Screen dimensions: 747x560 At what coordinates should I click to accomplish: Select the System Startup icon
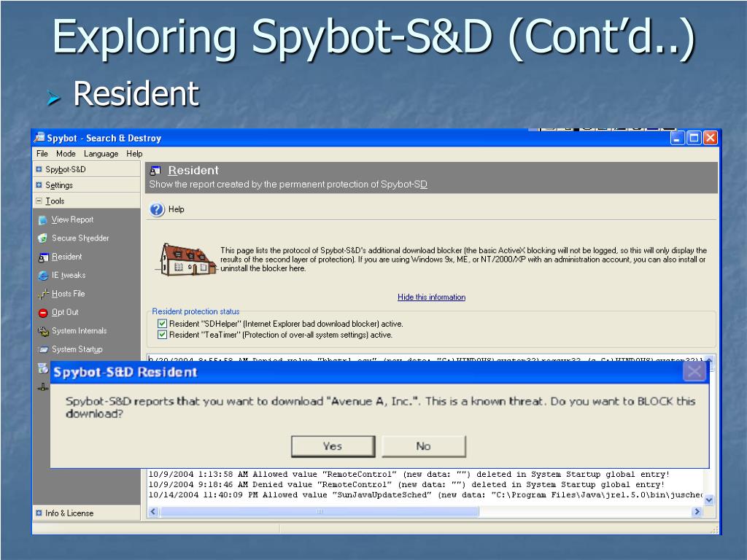[43, 349]
